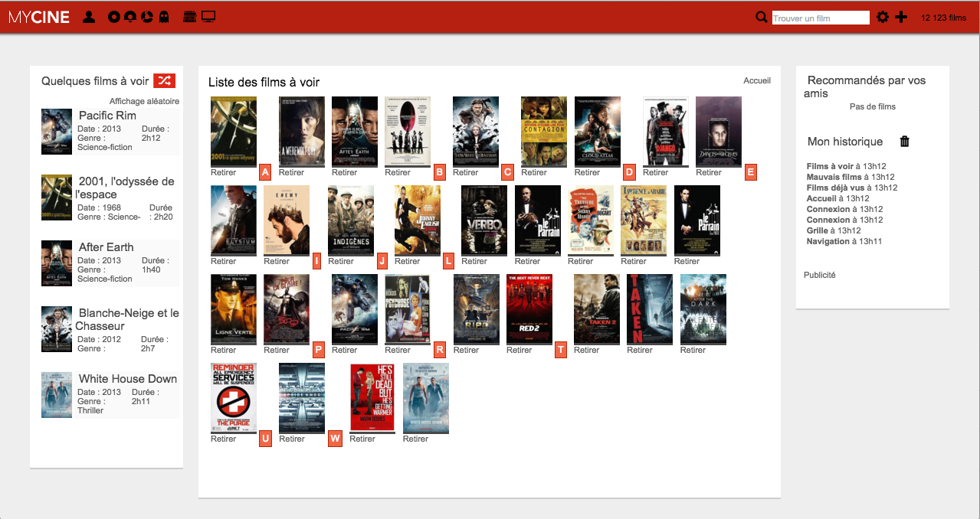The image size is (980, 519).
Task: Clear history with the trash icon
Action: pos(905,142)
